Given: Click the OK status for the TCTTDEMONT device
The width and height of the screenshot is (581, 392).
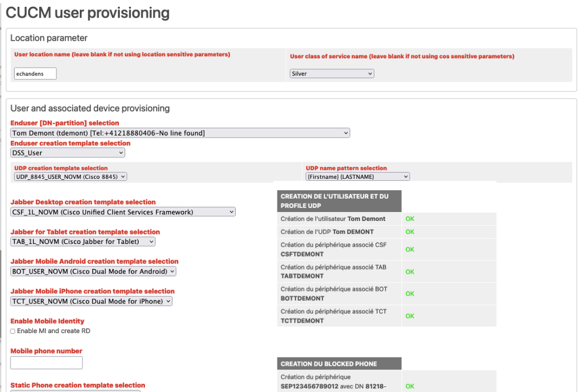Looking at the screenshot, I should (x=410, y=316).
